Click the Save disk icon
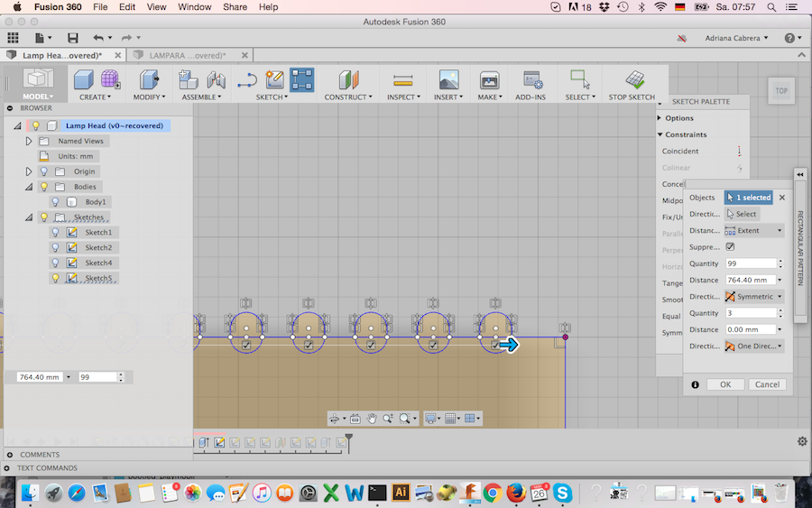812x508 pixels. 72,37
